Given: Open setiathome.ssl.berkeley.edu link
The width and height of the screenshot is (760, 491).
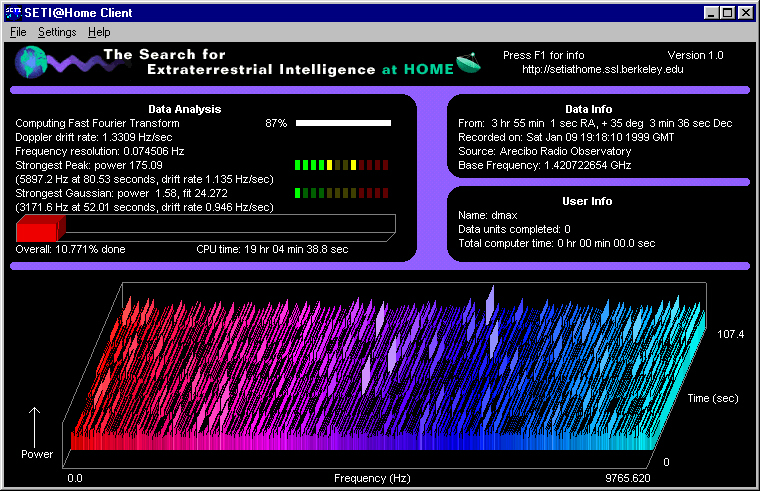Looking at the screenshot, I should pos(602,69).
